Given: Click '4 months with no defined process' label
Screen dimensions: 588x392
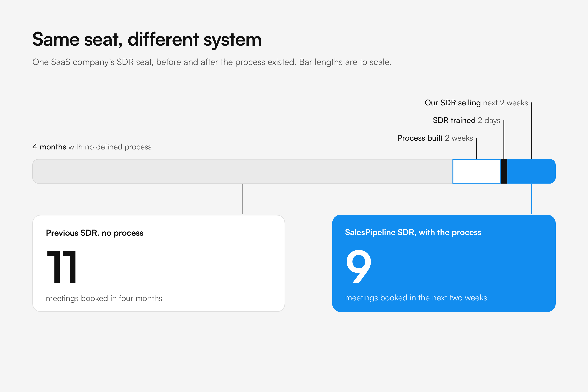Looking at the screenshot, I should (x=92, y=147).
